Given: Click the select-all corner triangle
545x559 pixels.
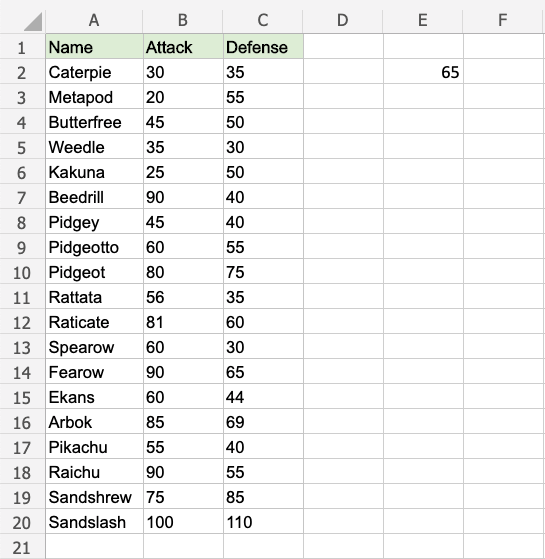Looking at the screenshot, I should pyautogui.click(x=33, y=21).
